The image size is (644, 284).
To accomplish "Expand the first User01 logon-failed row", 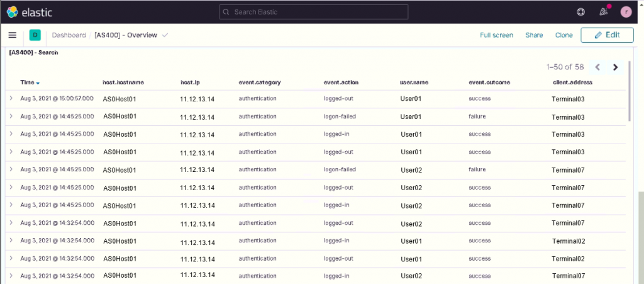I will (x=11, y=116).
